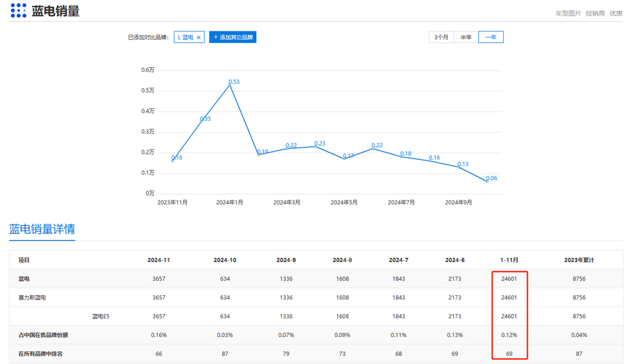Click the 赛力斯蓝电 row label
641x364 pixels.
click(32, 297)
